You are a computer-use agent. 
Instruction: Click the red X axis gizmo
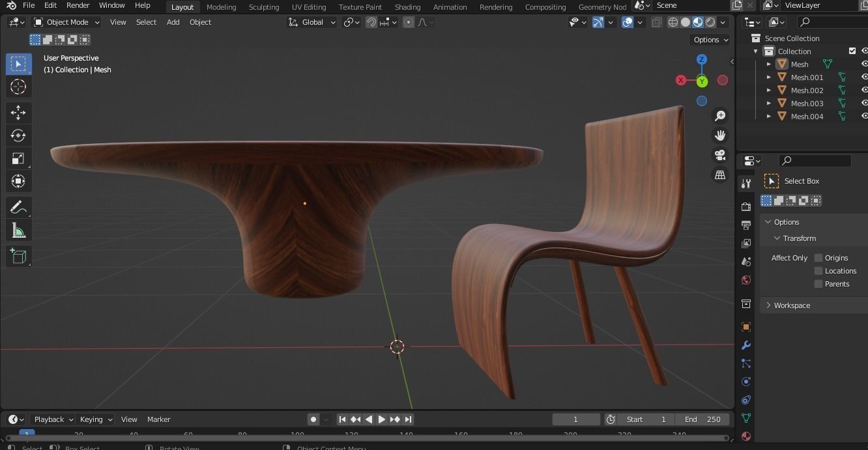pos(681,80)
